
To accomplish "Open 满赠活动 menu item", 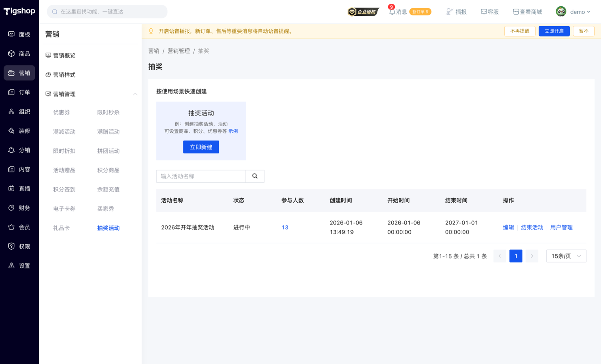I will [108, 132].
